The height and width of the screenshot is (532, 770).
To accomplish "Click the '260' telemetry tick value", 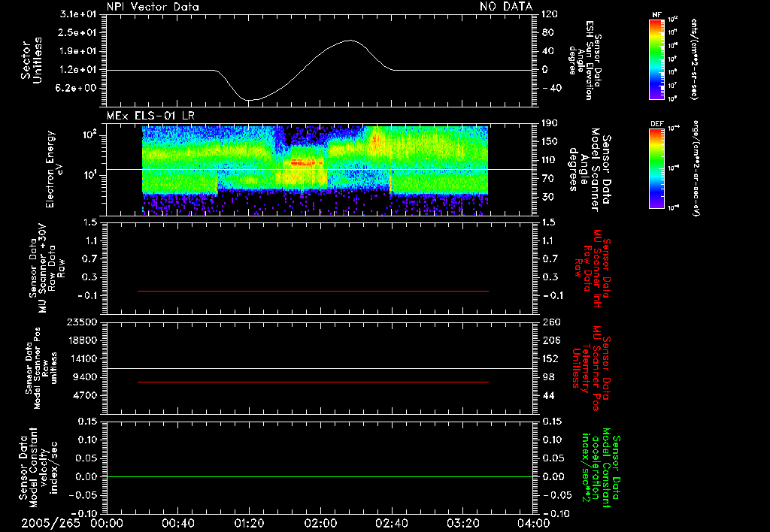I will tap(550, 322).
